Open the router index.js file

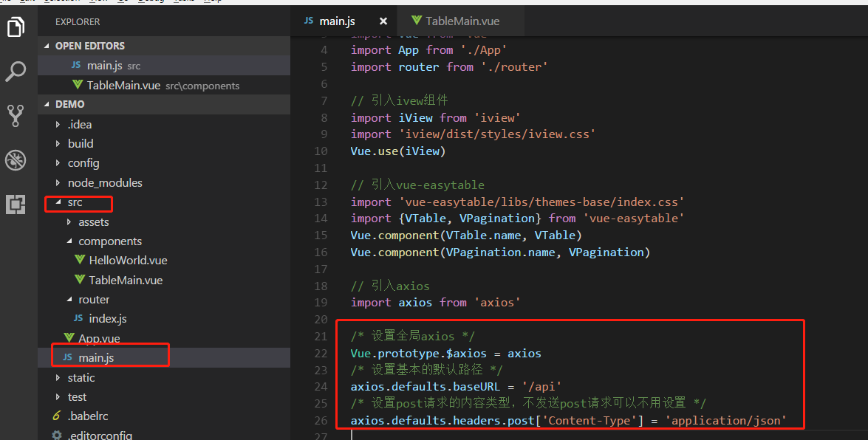tap(106, 318)
